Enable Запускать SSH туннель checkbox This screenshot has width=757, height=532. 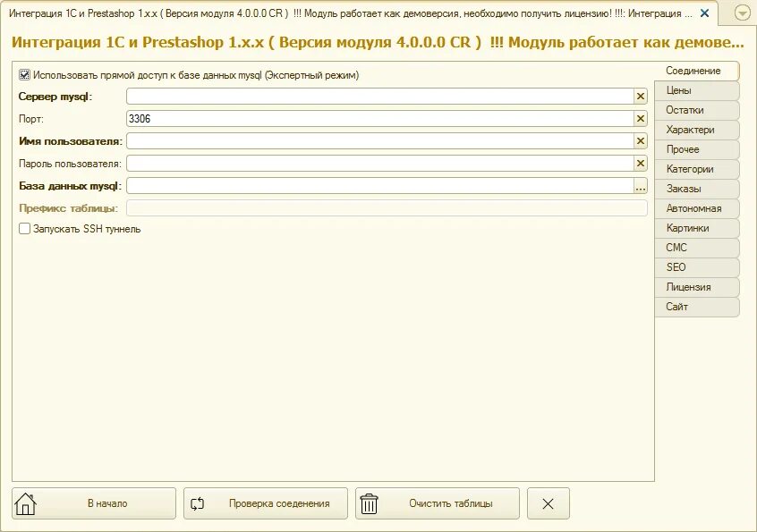click(x=24, y=229)
